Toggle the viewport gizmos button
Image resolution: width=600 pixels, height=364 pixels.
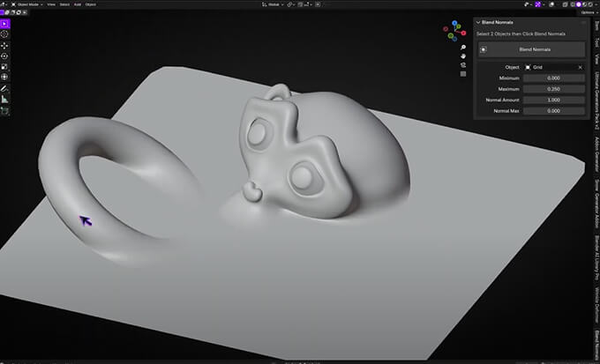click(537, 4)
